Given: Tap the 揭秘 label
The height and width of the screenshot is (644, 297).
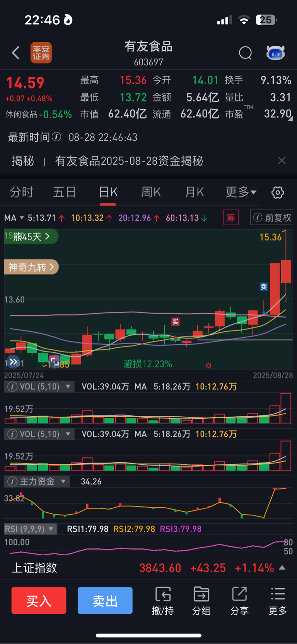Looking at the screenshot, I should coord(23,161).
